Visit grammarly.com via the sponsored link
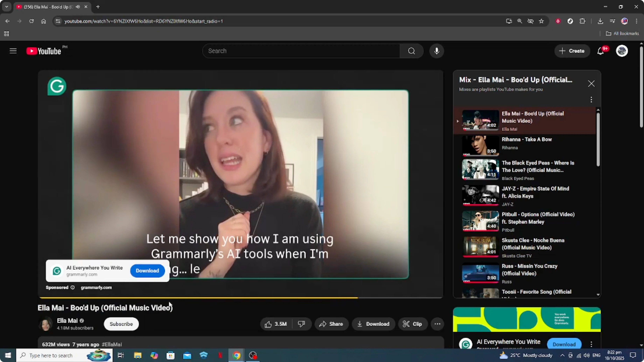The width and height of the screenshot is (644, 362). click(x=96, y=288)
